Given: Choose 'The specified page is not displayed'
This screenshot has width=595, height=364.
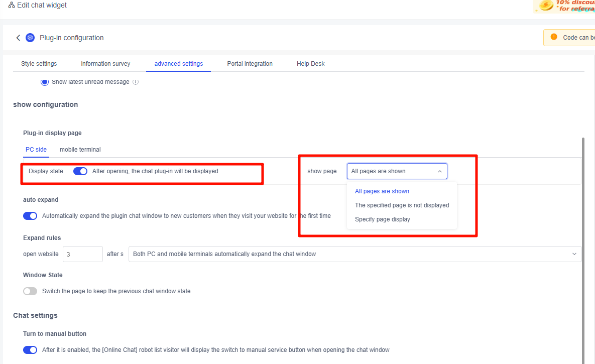Looking at the screenshot, I should pyautogui.click(x=402, y=205).
